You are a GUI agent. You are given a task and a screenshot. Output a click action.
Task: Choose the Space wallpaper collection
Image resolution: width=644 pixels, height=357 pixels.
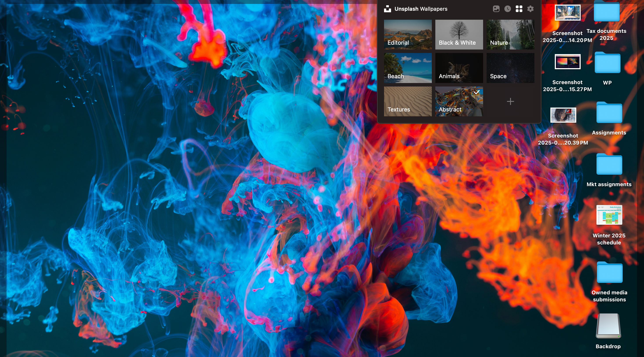click(x=510, y=68)
